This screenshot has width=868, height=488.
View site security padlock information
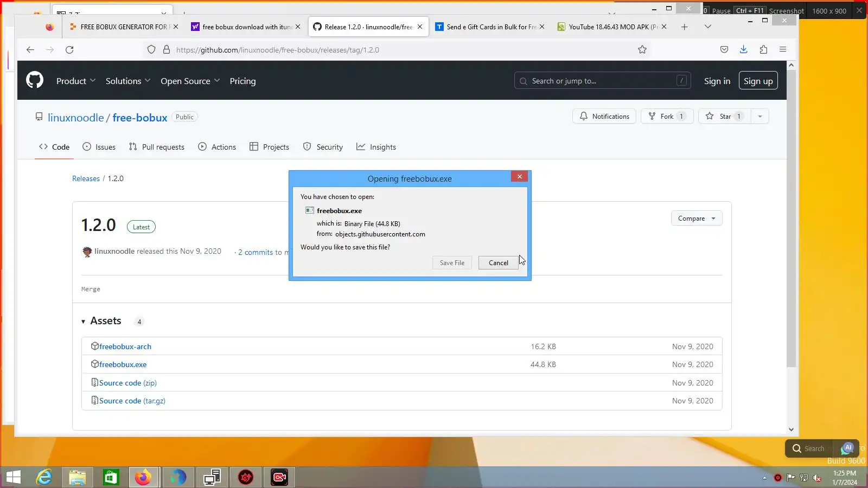click(167, 49)
